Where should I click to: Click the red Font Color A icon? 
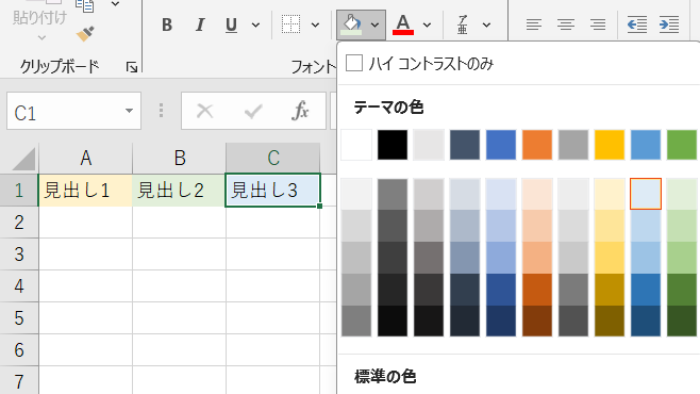pyautogui.click(x=403, y=25)
